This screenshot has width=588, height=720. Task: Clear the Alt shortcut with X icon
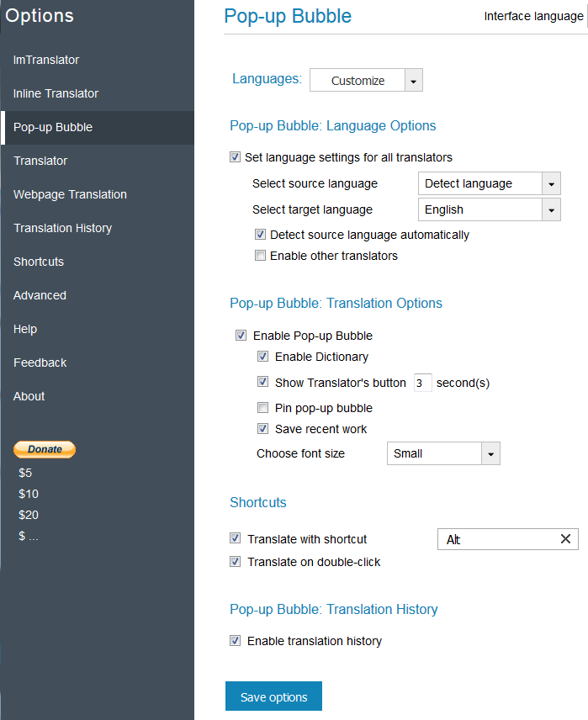565,539
